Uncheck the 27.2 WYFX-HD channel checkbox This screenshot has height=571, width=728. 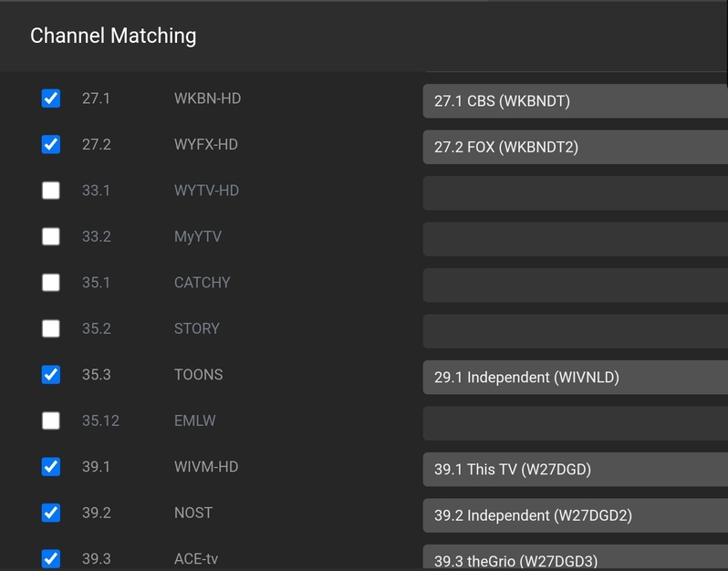[x=51, y=144]
